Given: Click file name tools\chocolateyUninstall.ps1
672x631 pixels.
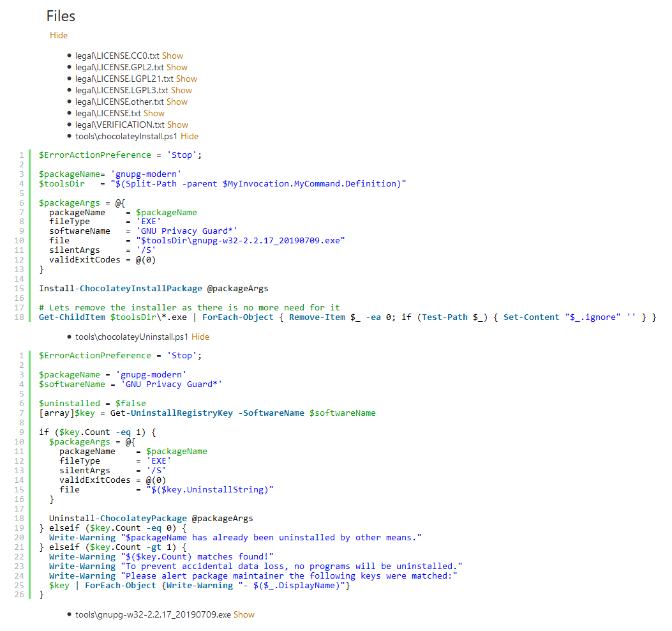Looking at the screenshot, I should coord(132,337).
